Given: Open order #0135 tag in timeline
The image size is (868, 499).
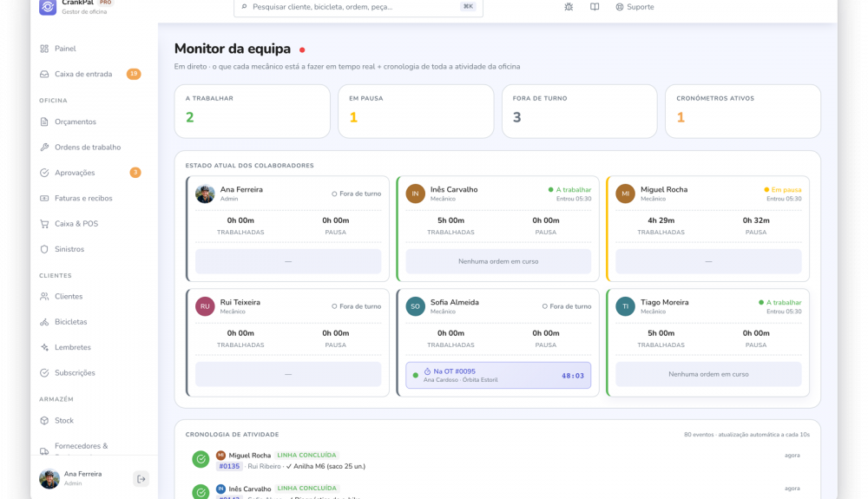Looking at the screenshot, I should tap(229, 466).
